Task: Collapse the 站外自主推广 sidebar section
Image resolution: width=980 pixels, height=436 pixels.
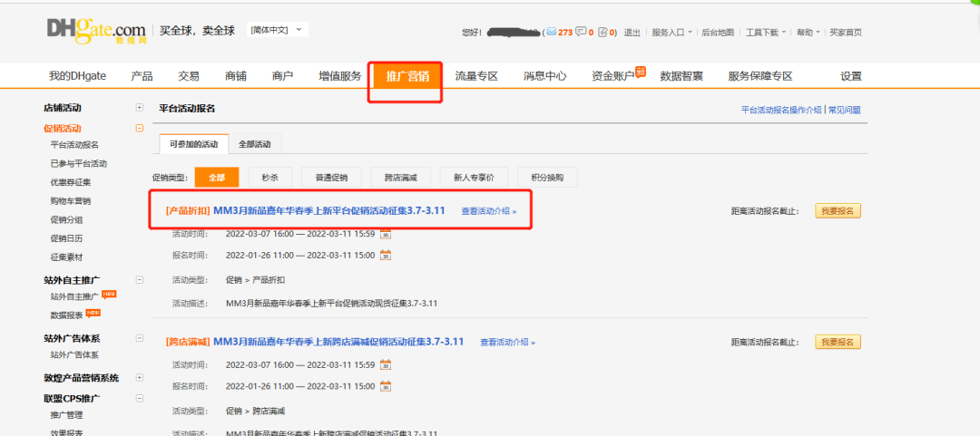Action: [140, 280]
